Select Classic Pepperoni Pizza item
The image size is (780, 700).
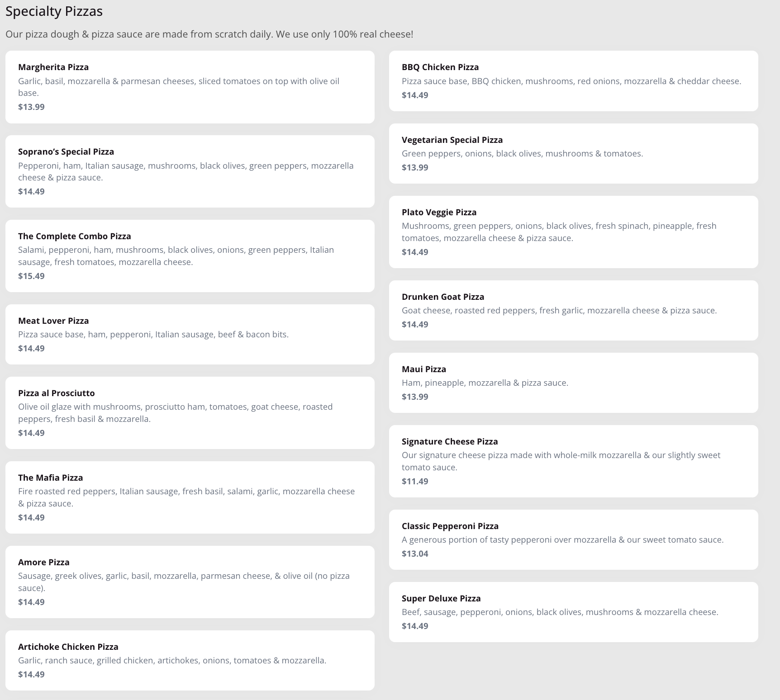coord(573,539)
